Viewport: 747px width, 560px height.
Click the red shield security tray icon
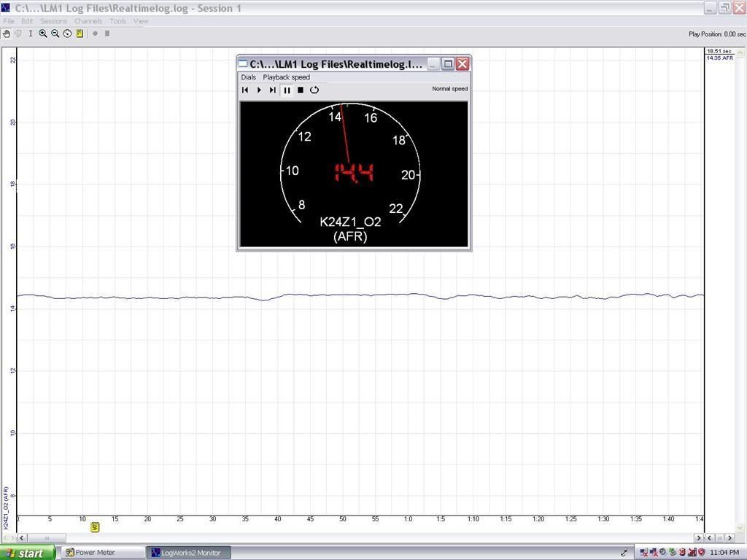[x=702, y=553]
